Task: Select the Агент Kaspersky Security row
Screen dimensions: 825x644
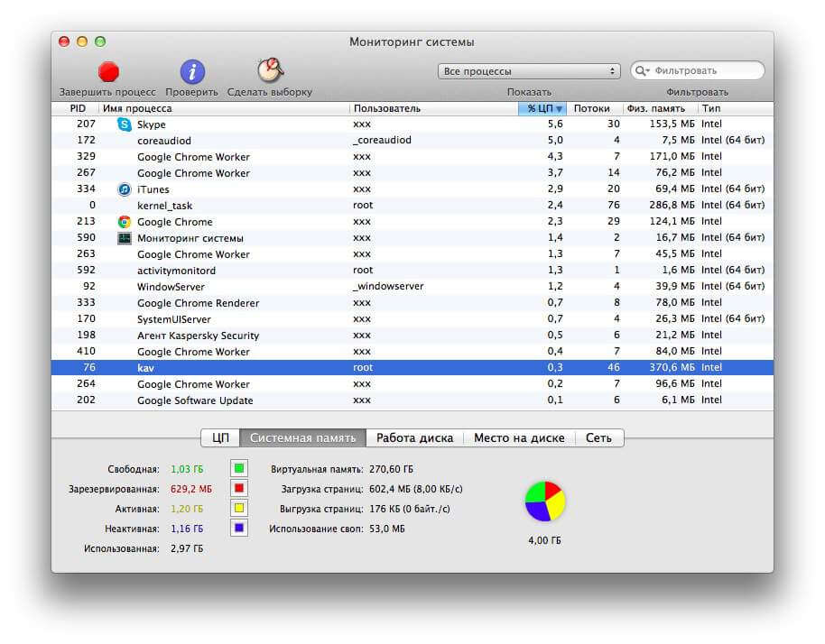Action: [x=412, y=336]
